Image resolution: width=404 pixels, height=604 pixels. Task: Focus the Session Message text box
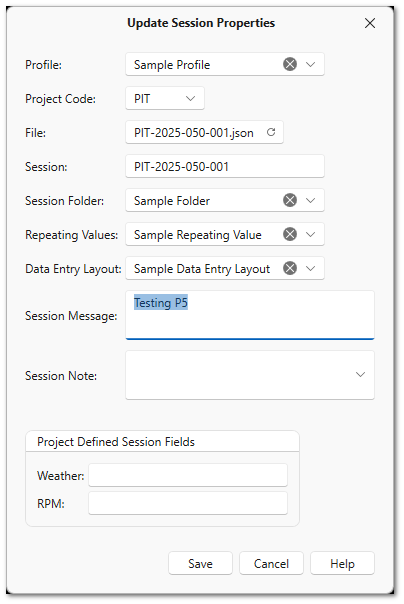[250, 315]
